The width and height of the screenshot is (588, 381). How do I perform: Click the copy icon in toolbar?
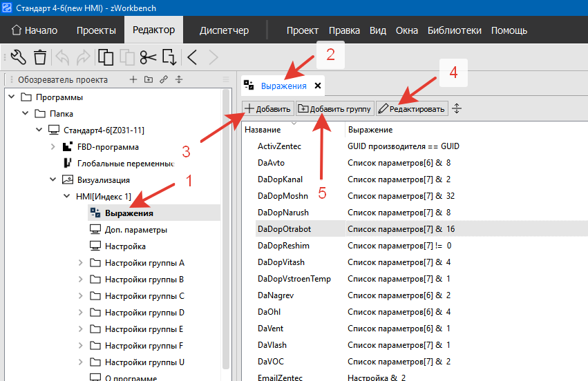pos(106,57)
